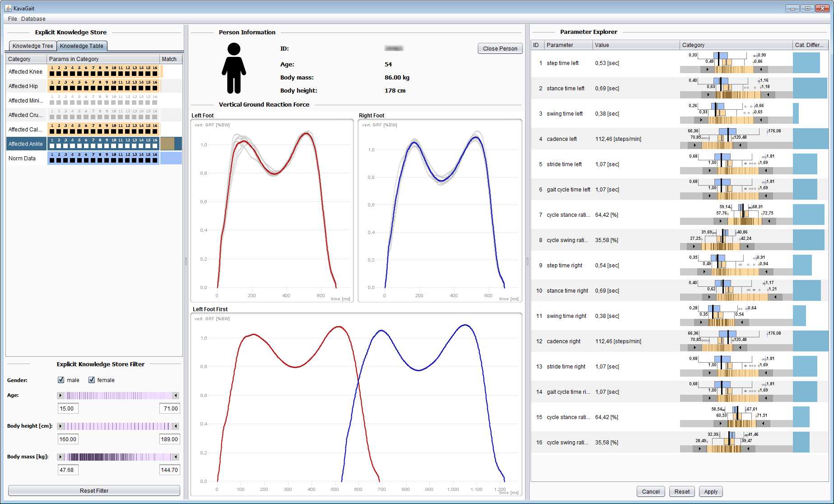Click right range arrow of cadence left row
Viewport: 834px width, 504px height.
(x=740, y=145)
